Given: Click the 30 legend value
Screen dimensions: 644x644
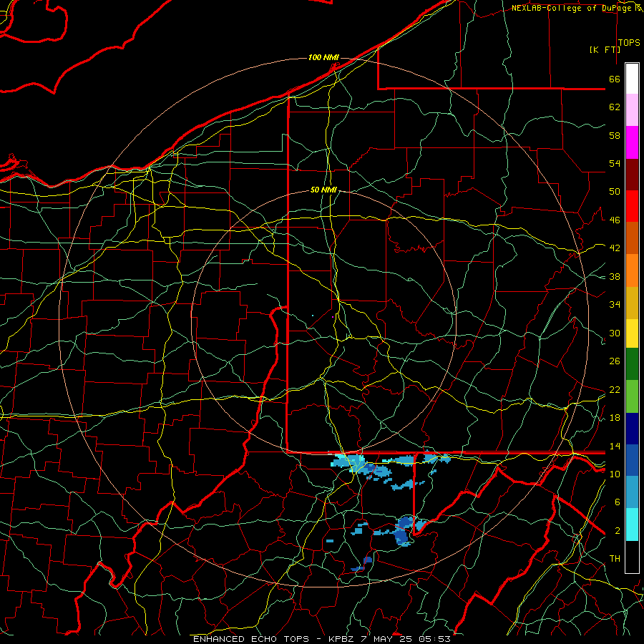Looking at the screenshot, I should (615, 333).
